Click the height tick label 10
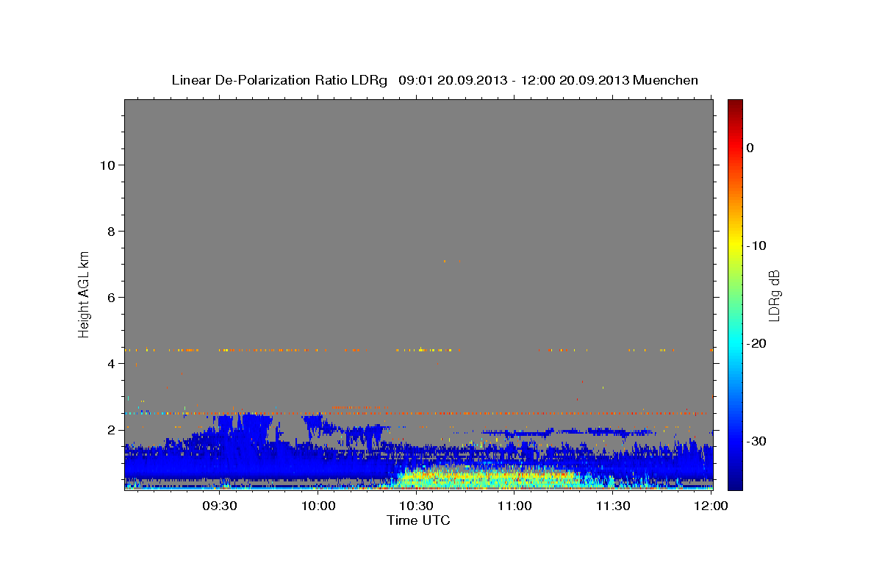Image resolution: width=882 pixels, height=588 pixels. point(107,165)
